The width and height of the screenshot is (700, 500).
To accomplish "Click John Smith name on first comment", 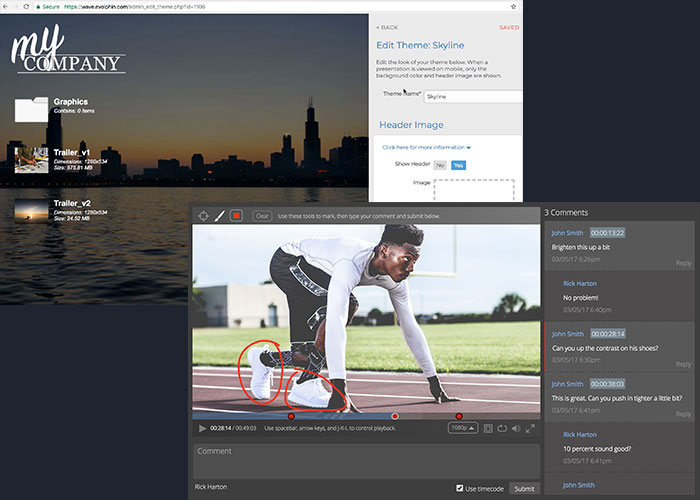I will click(567, 233).
